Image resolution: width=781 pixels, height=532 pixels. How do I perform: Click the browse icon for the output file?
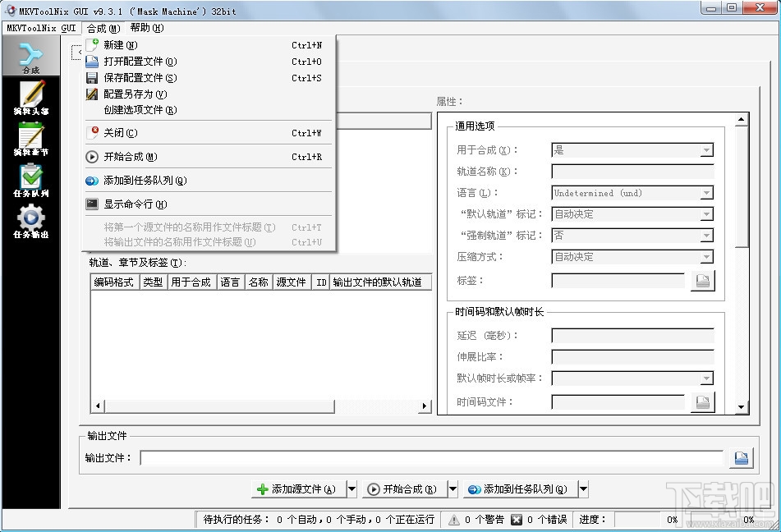click(x=740, y=458)
